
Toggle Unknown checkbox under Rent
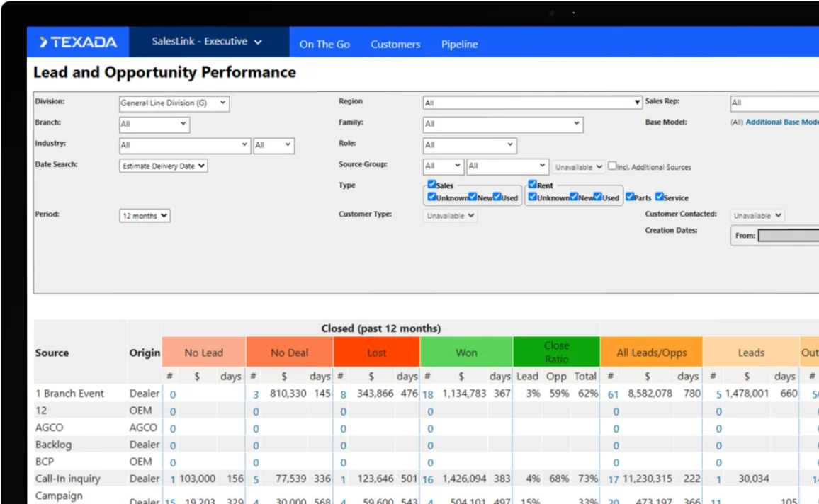(x=532, y=197)
